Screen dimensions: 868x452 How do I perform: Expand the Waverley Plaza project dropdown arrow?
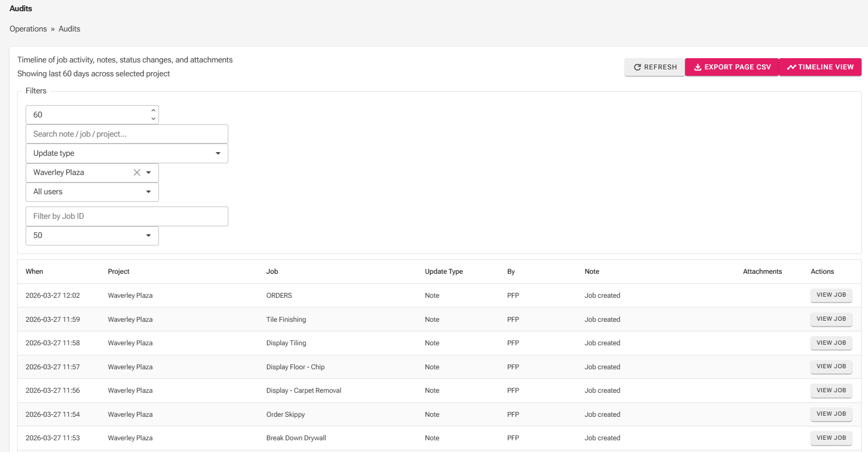pyautogui.click(x=149, y=172)
